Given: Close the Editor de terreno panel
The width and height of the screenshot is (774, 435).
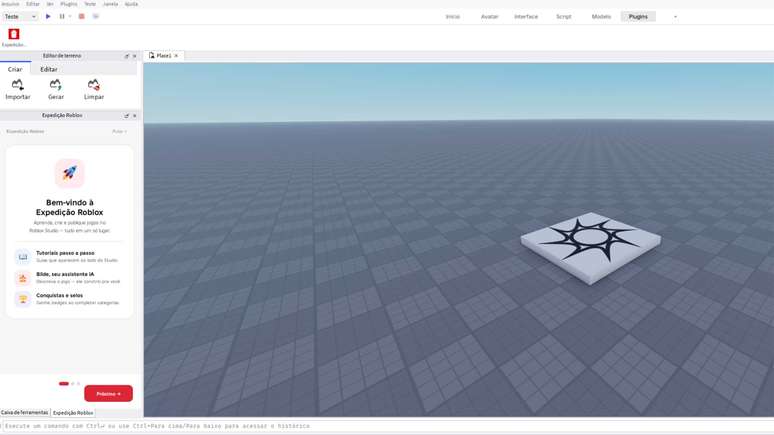Looking at the screenshot, I should point(134,56).
